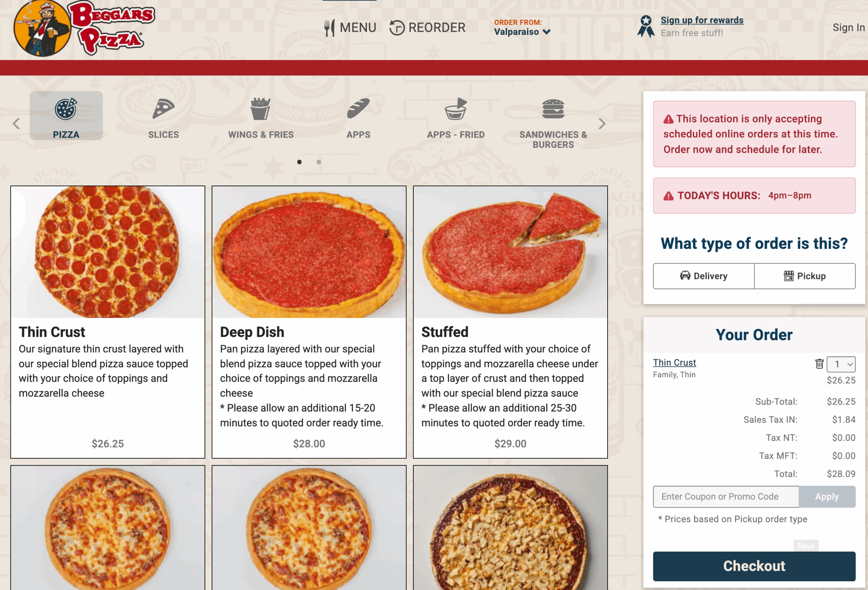This screenshot has height=590, width=868.
Task: Select Apps - Fried category icon
Action: 456,109
